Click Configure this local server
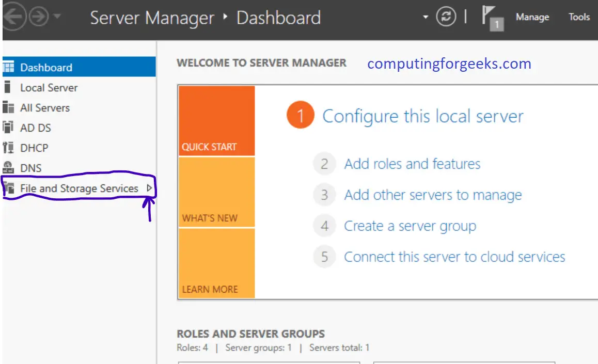598x364 pixels. 423,116
